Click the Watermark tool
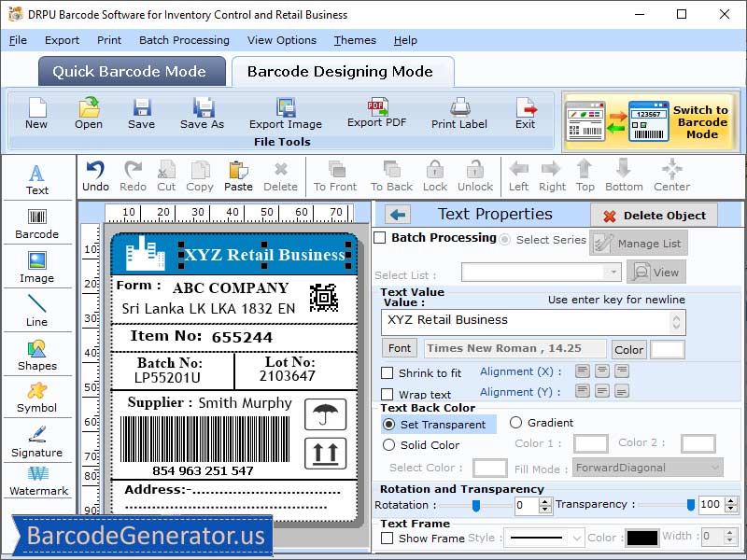Viewport: 747px width, 560px height. coord(37,483)
